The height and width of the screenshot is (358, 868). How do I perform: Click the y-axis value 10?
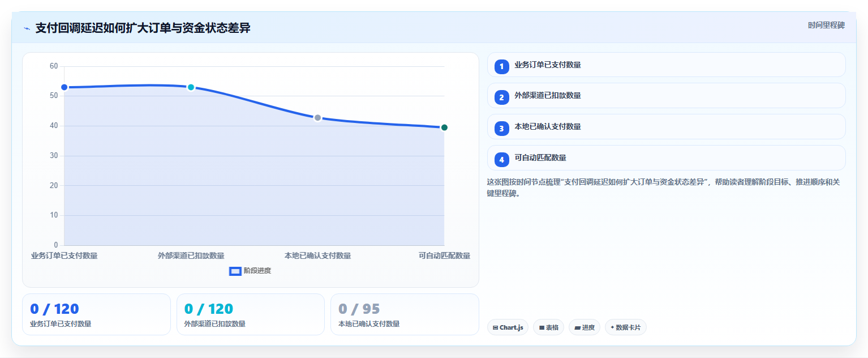click(x=54, y=215)
